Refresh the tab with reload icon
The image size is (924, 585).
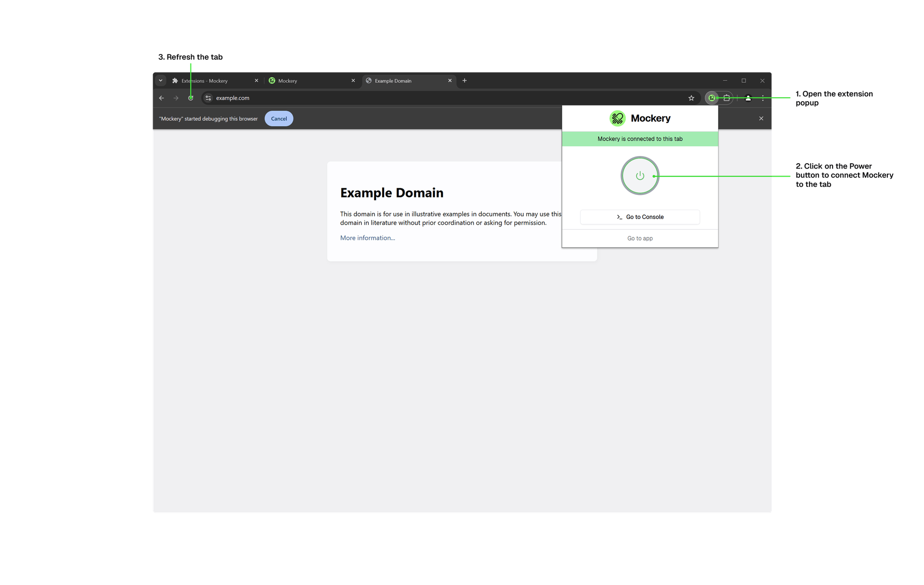tap(191, 98)
